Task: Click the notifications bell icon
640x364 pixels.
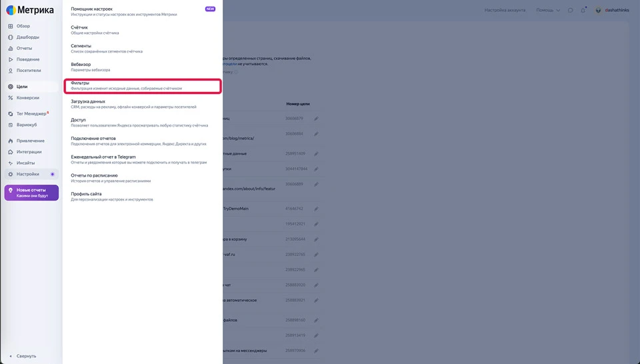Action: (583, 10)
